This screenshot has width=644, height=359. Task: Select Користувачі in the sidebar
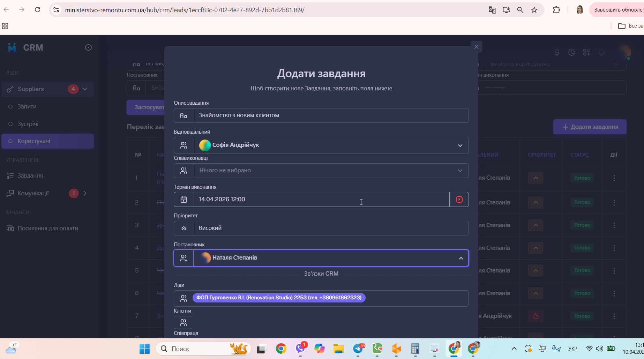click(x=48, y=141)
